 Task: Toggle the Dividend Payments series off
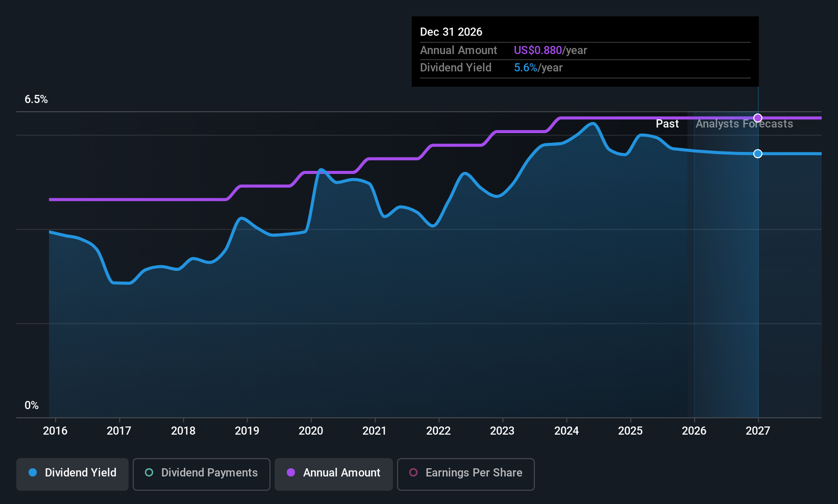click(x=201, y=474)
